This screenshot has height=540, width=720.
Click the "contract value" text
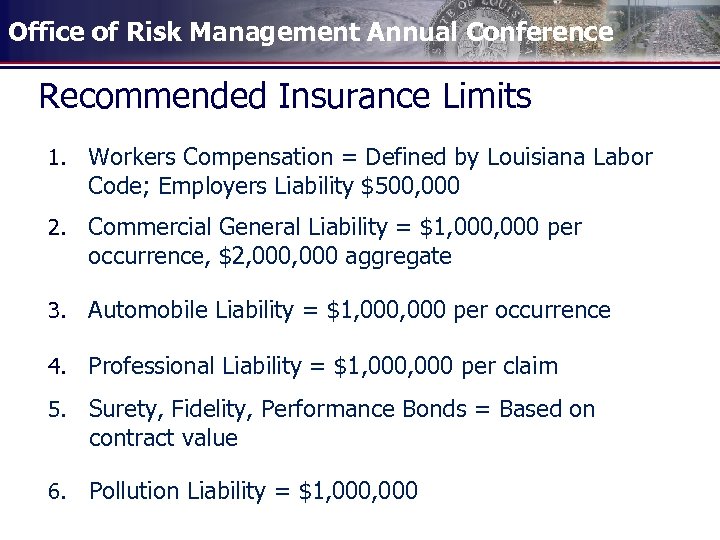(163, 438)
